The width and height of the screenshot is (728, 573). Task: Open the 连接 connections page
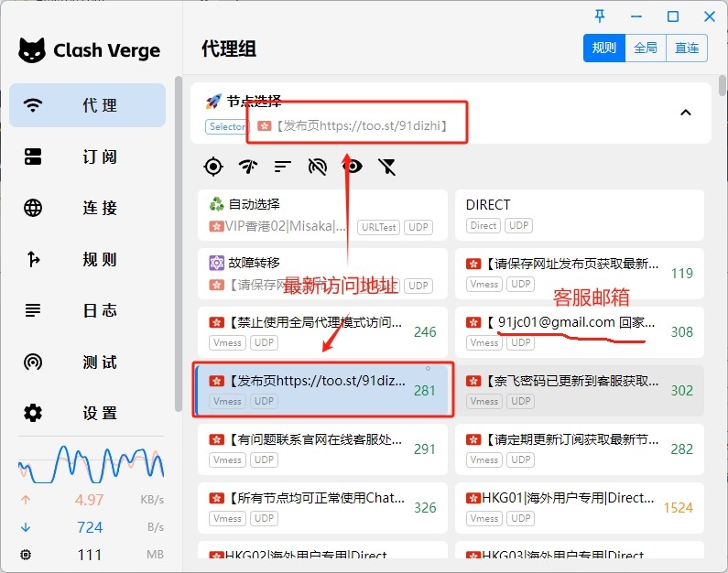coord(87,208)
